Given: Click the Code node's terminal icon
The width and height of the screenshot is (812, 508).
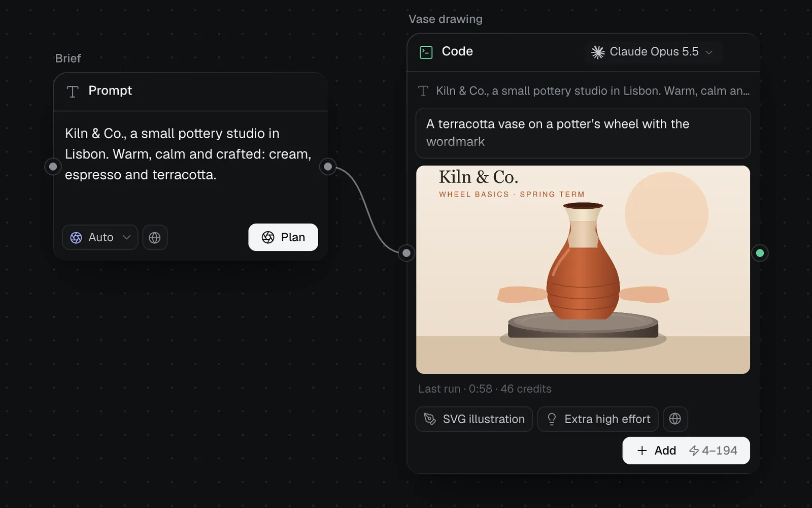Looking at the screenshot, I should point(426,52).
